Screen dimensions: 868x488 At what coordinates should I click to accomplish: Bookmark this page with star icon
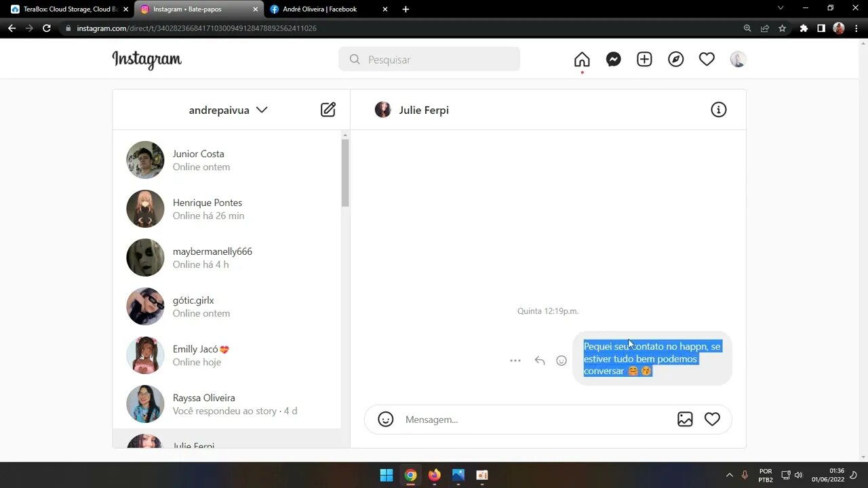[x=783, y=28]
